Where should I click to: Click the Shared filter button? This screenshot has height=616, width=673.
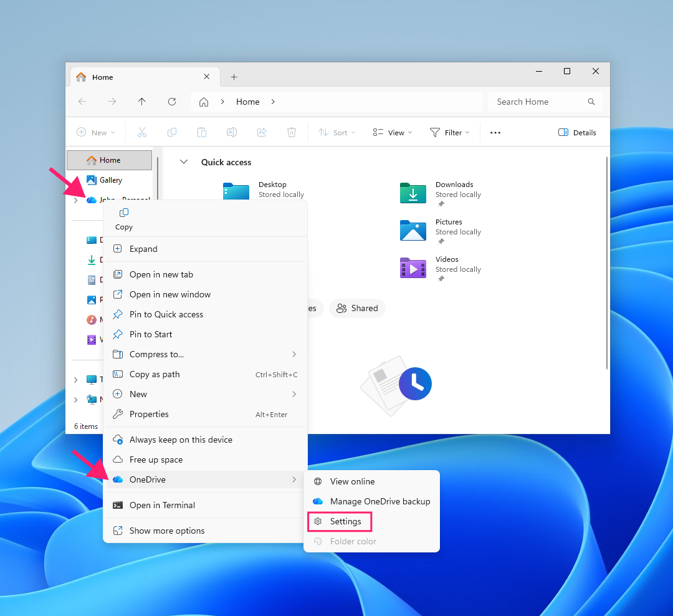click(x=357, y=309)
